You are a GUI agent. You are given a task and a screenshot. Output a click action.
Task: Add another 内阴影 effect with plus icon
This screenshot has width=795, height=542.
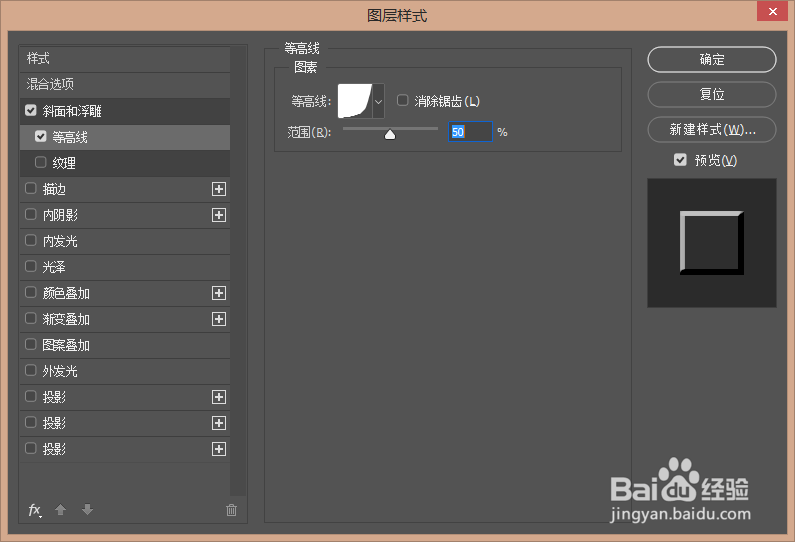coord(219,215)
